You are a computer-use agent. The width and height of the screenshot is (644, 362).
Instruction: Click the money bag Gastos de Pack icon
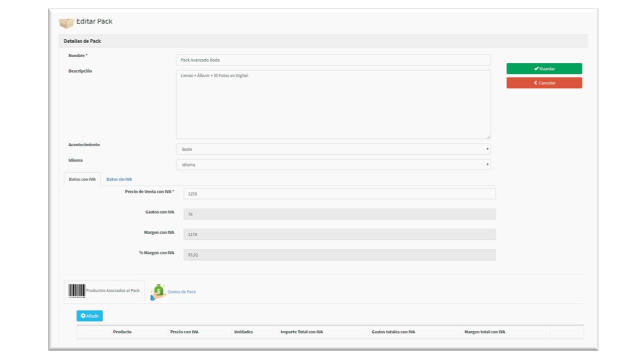pos(158,292)
